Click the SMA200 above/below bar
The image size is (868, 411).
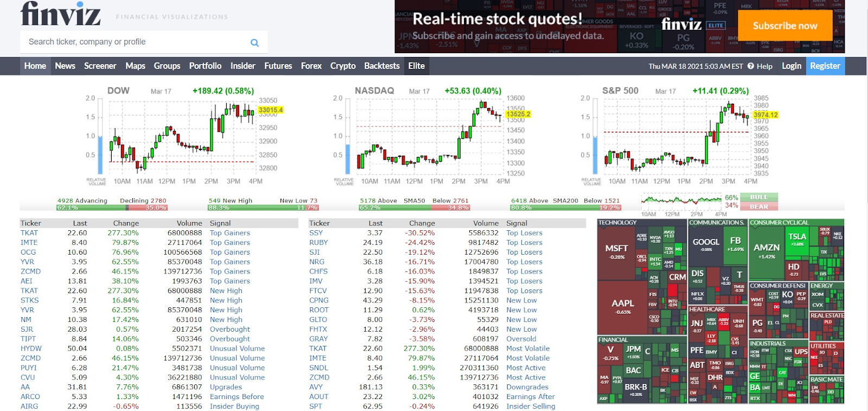565,207
